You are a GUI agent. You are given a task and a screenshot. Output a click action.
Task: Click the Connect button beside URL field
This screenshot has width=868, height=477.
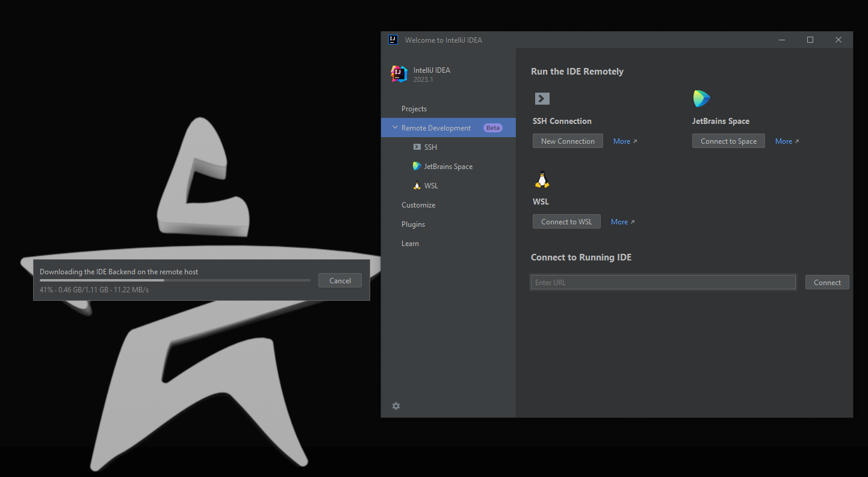click(x=827, y=282)
